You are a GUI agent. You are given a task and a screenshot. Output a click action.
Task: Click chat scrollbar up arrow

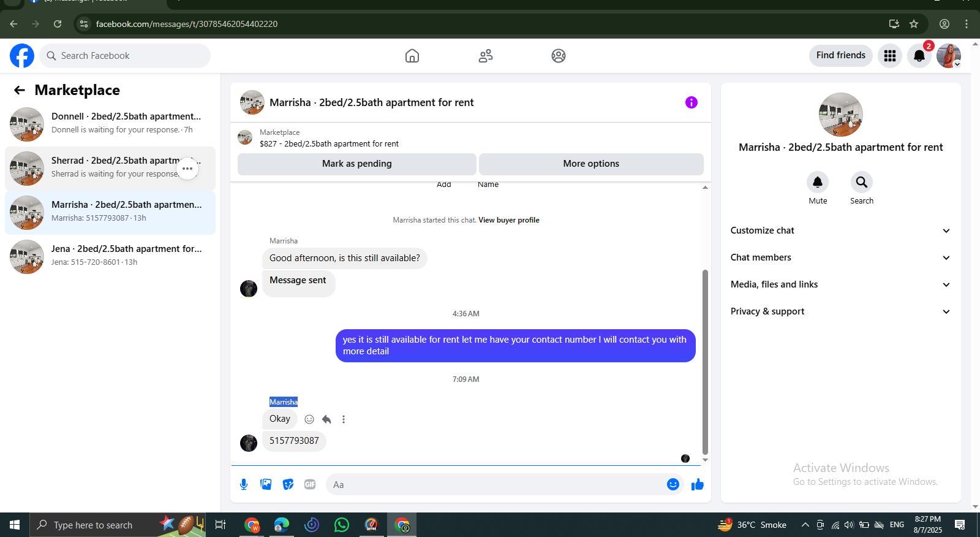click(x=705, y=187)
